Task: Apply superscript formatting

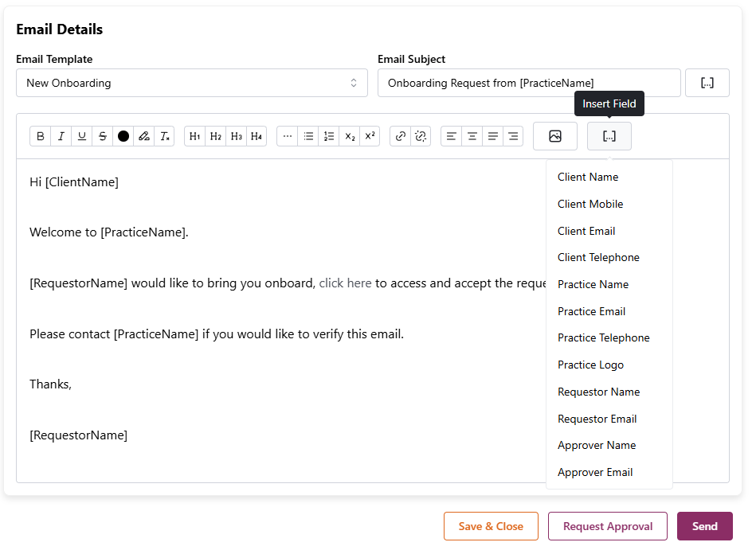Action: click(370, 136)
